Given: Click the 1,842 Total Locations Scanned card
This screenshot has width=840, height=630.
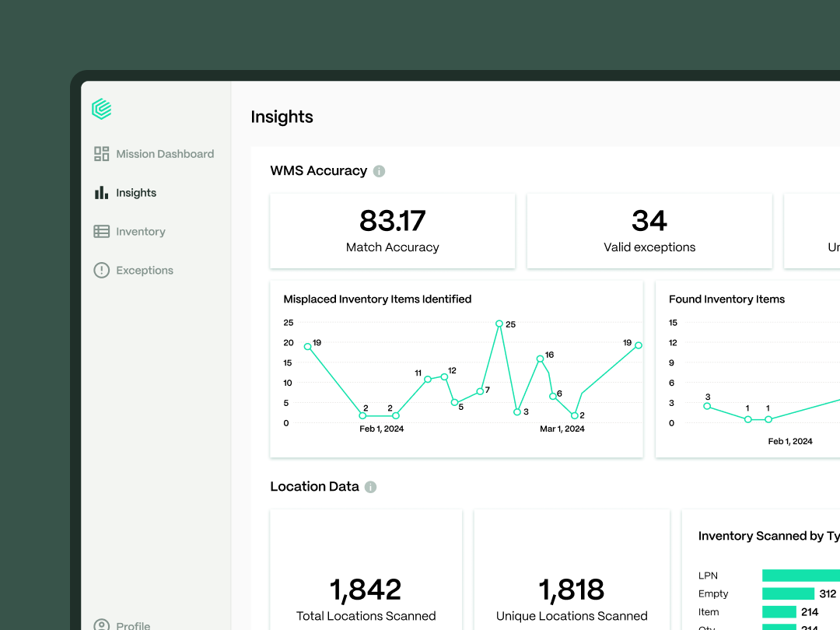Looking at the screenshot, I should 366,570.
